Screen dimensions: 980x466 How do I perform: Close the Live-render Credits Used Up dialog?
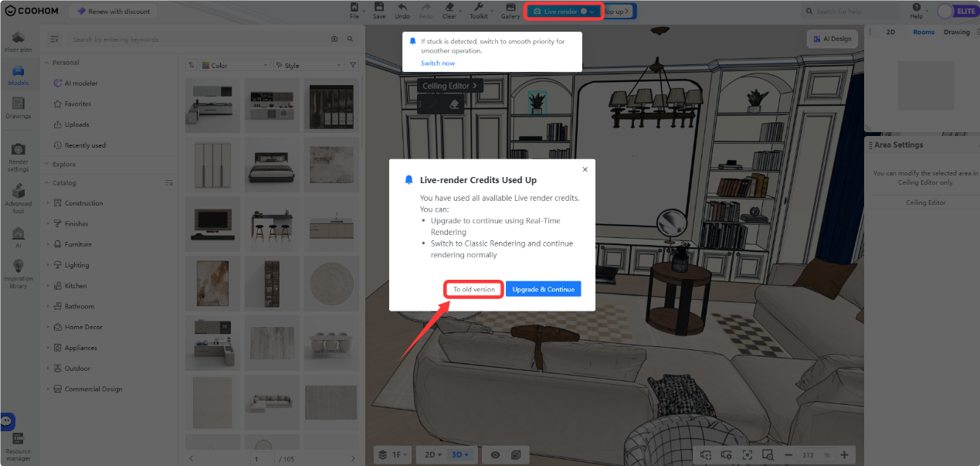pyautogui.click(x=585, y=169)
